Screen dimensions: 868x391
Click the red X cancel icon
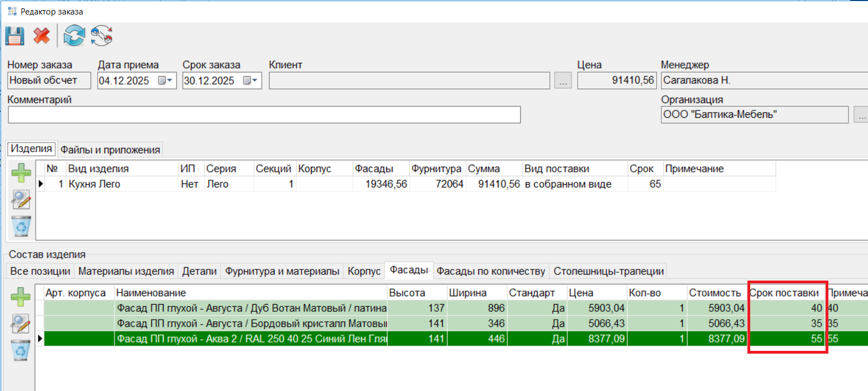(41, 36)
